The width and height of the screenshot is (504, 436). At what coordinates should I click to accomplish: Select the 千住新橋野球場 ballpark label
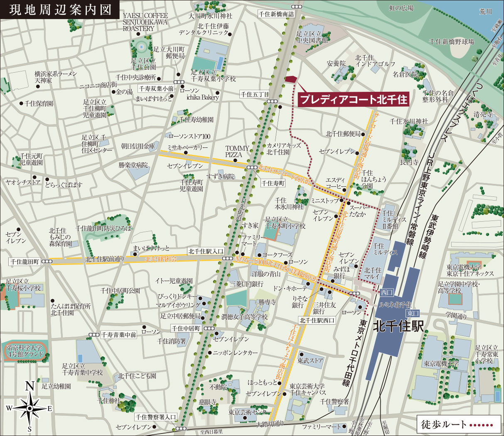pyautogui.click(x=452, y=42)
